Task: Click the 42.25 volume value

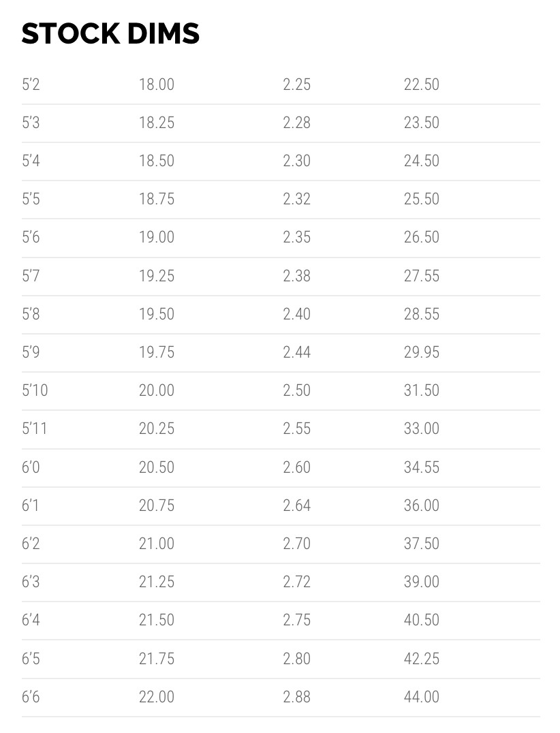Action: [421, 659]
